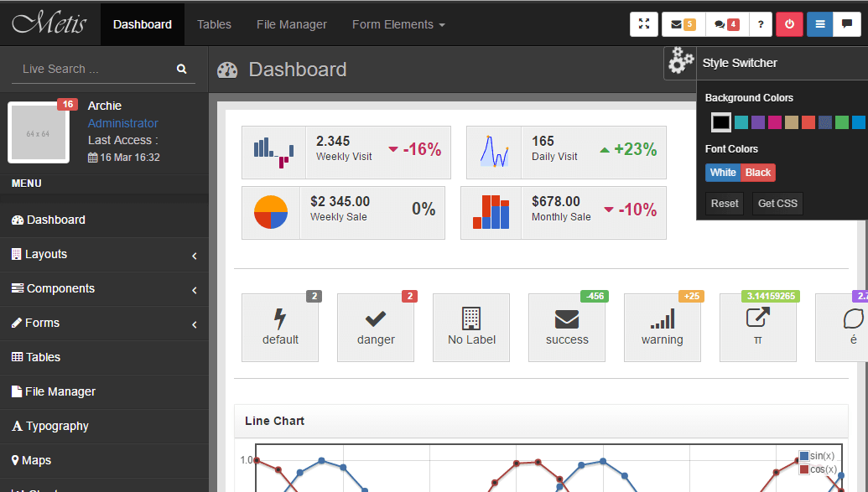868x492 pixels.
Task: Open File Manager from the top navigation
Action: coord(292,24)
